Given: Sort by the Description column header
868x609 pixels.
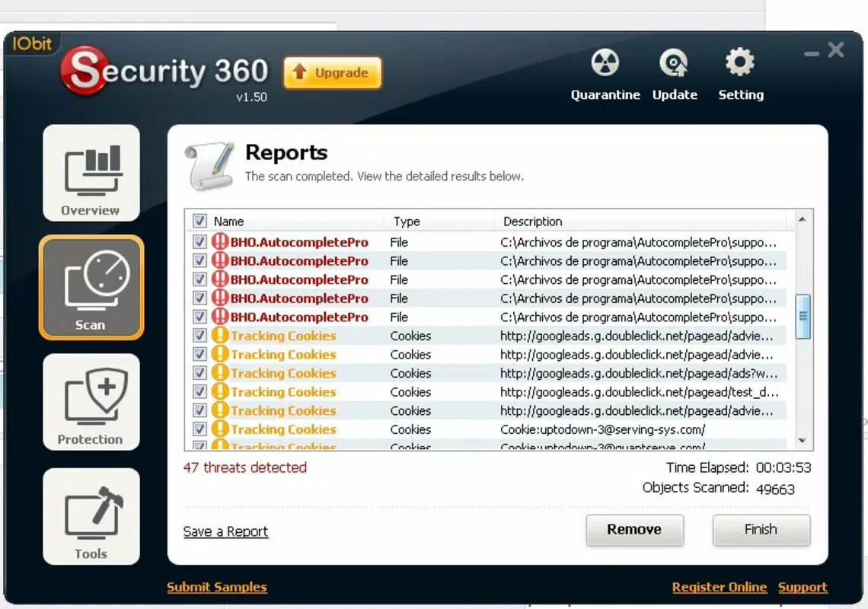Looking at the screenshot, I should coord(532,222).
